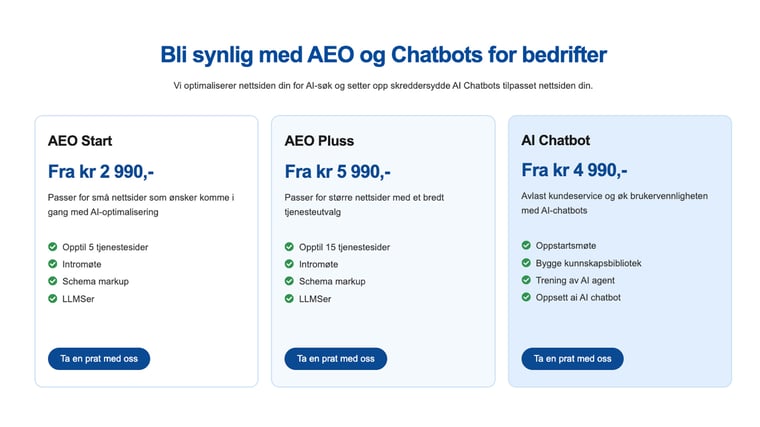Select checkmark icon before Bygge kunnskapsbibliotek

coord(526,263)
